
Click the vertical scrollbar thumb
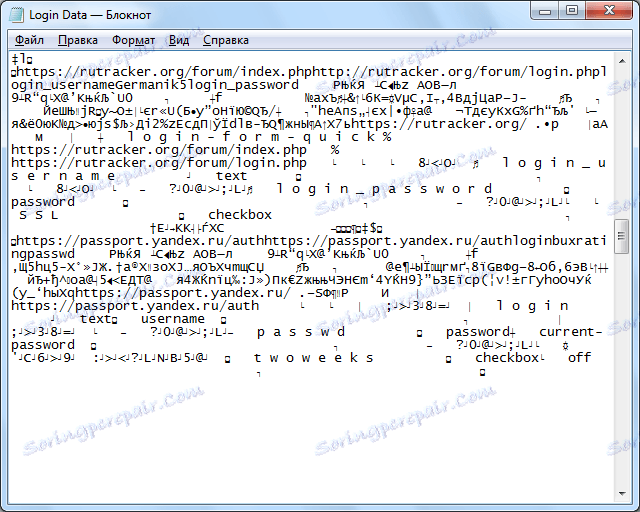click(x=622, y=236)
